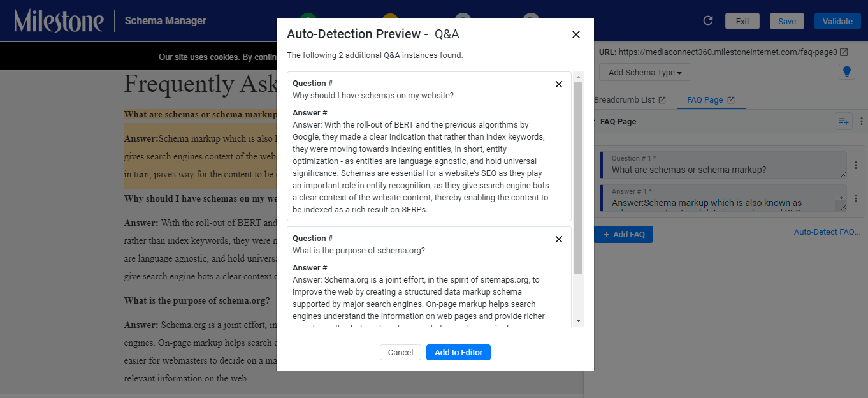Select the FAQ Page tab

pyautogui.click(x=711, y=100)
